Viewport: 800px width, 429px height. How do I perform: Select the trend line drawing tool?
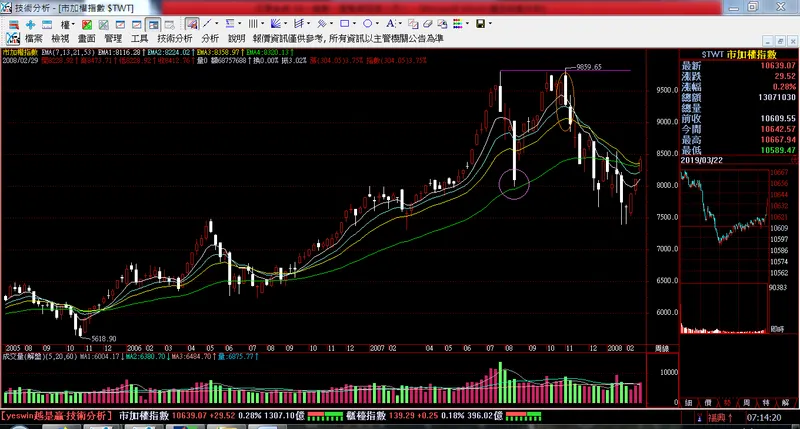[x=207, y=23]
